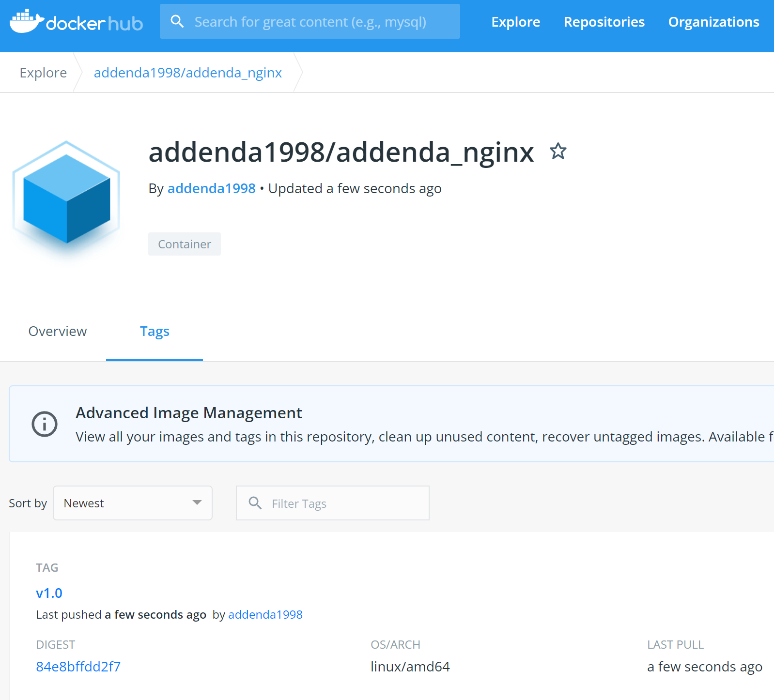Click the OS/ARCH column label
The width and height of the screenshot is (774, 700).
395,645
